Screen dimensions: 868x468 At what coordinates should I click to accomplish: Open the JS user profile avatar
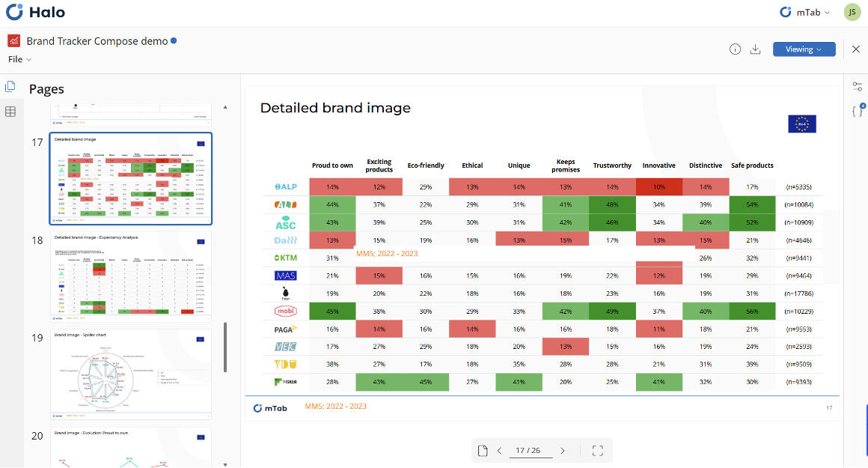click(x=852, y=12)
